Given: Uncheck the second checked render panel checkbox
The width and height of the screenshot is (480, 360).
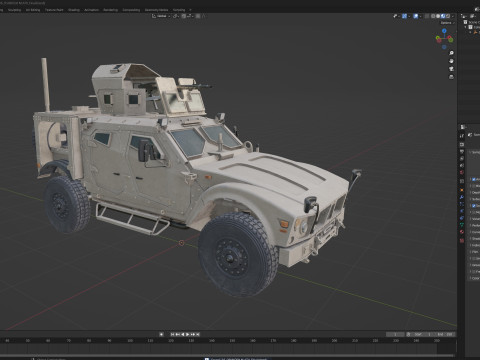Looking at the screenshot, I should (x=474, y=206).
